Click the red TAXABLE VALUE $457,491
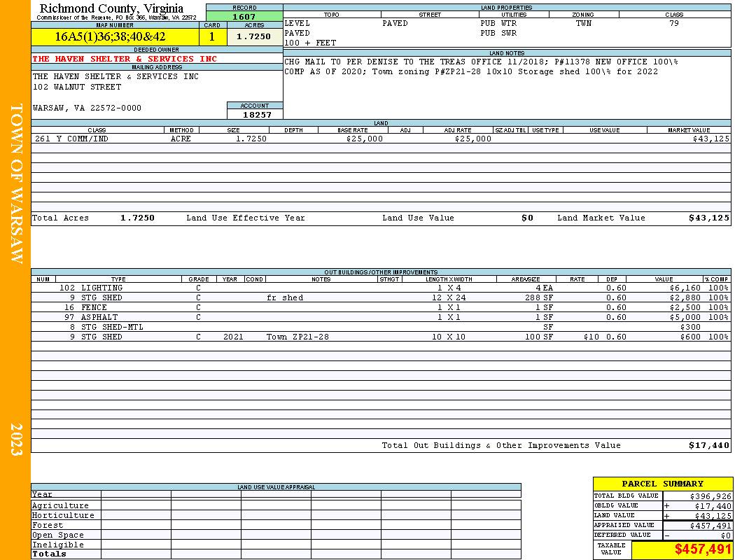Screen dimensions: 735x560 (703, 549)
